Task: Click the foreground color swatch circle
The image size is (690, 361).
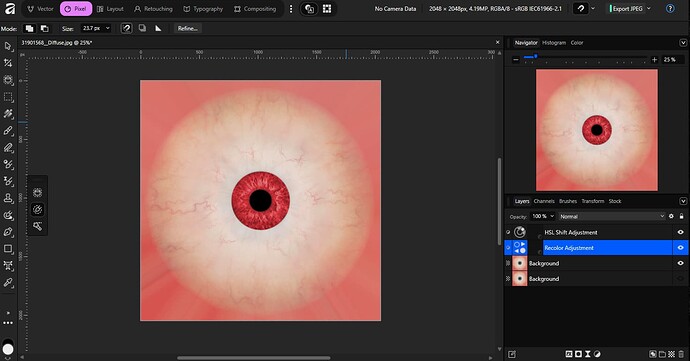Action: tap(8, 349)
